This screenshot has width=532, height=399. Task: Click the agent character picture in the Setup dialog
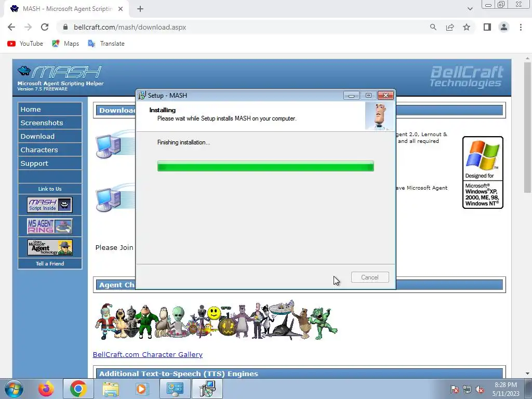[380, 116]
